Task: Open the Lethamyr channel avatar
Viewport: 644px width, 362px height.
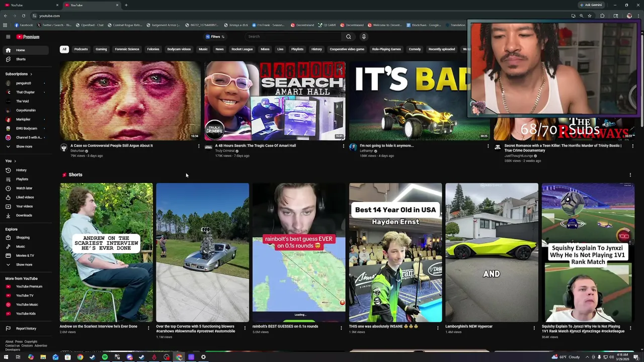Action: point(353,147)
